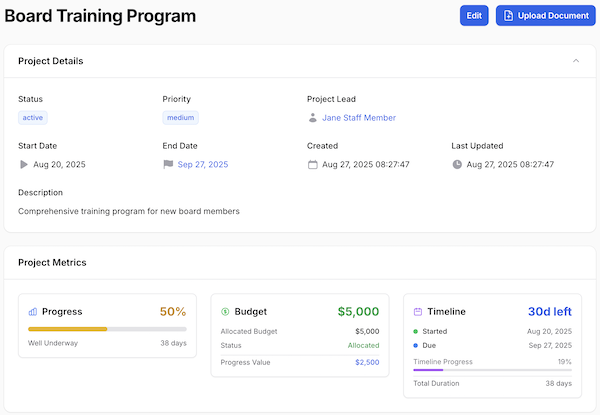
Task: Click the Upload Document button
Action: tap(545, 16)
